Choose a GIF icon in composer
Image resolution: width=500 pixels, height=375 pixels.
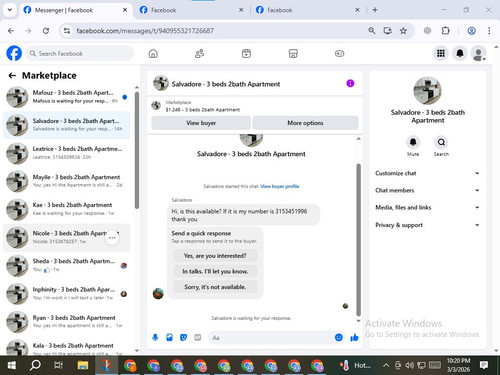click(x=198, y=338)
